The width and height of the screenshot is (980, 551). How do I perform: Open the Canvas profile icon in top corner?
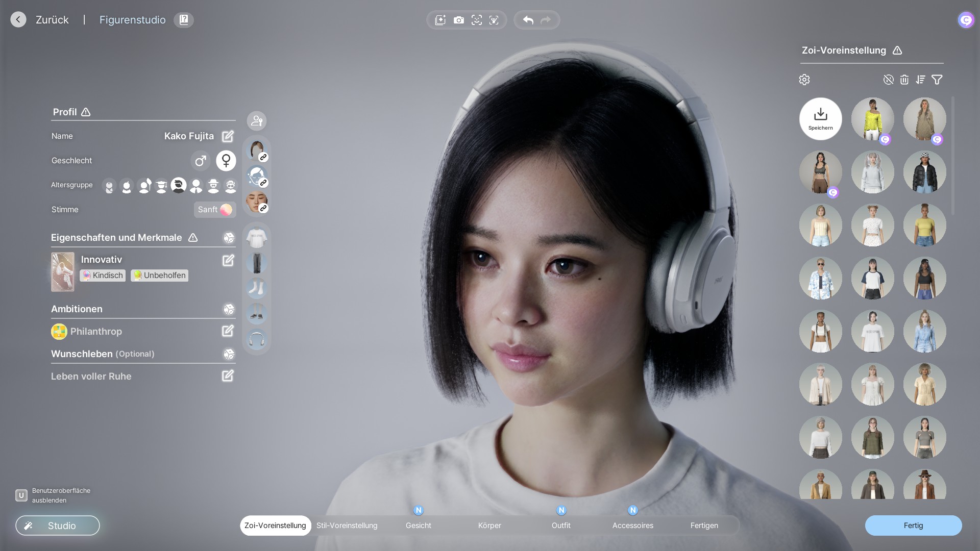[966, 20]
